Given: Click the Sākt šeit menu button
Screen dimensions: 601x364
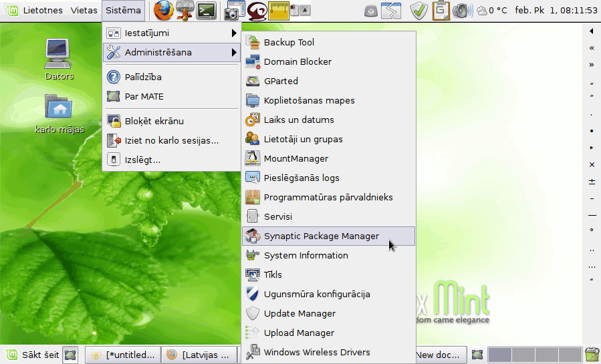Looking at the screenshot, I should pyautogui.click(x=33, y=355).
